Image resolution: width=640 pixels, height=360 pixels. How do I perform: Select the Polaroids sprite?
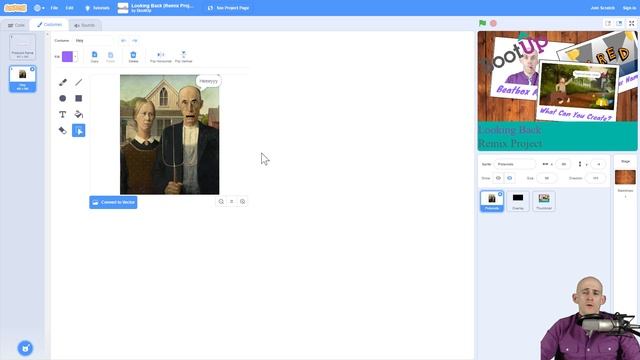pyautogui.click(x=491, y=201)
